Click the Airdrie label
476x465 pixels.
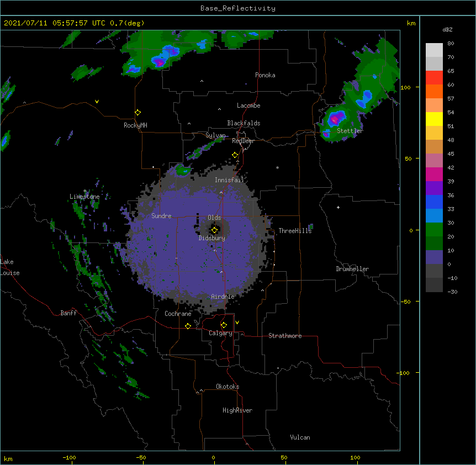[x=223, y=297]
